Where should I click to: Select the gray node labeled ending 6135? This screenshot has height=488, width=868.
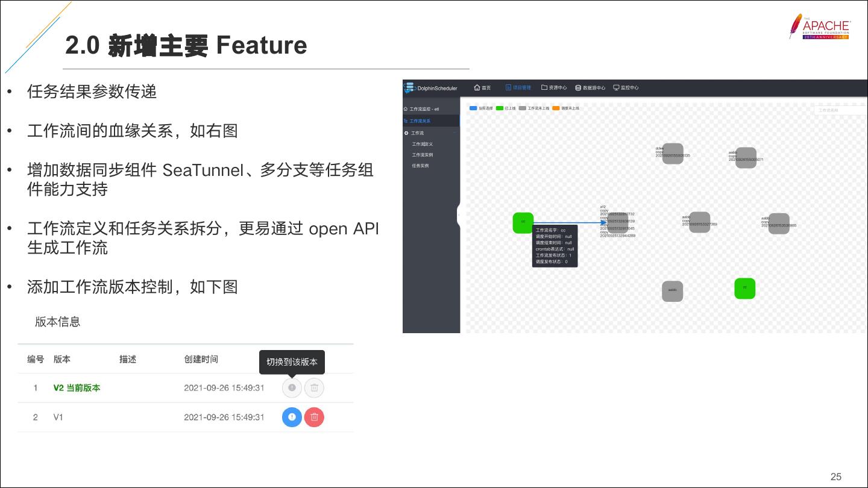673,154
